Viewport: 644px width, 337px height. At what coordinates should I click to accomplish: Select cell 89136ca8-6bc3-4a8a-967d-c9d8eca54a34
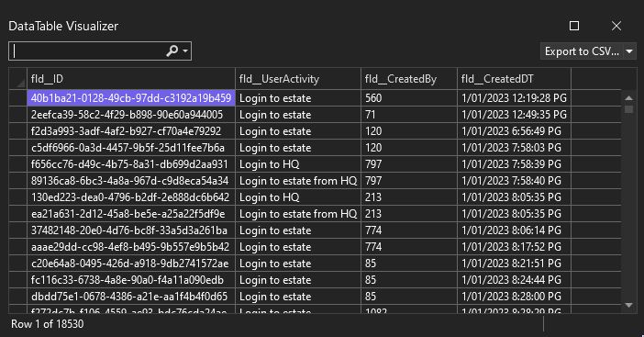point(131,181)
